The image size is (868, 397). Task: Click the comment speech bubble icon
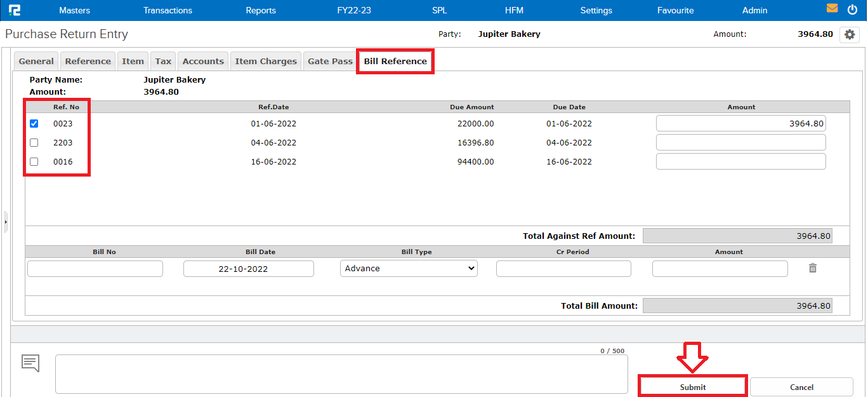click(30, 363)
